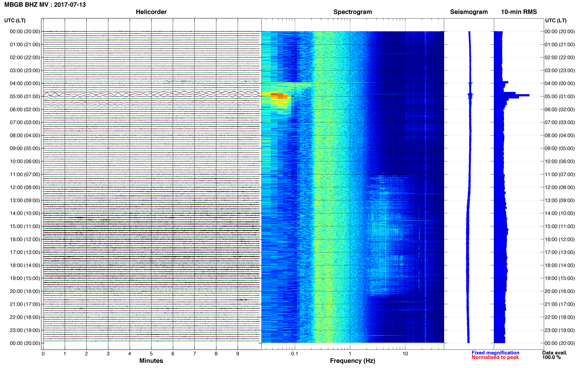This screenshot has width=588, height=368.
Task: Click left time label '05:00 (01:00)'
Action: pos(25,96)
